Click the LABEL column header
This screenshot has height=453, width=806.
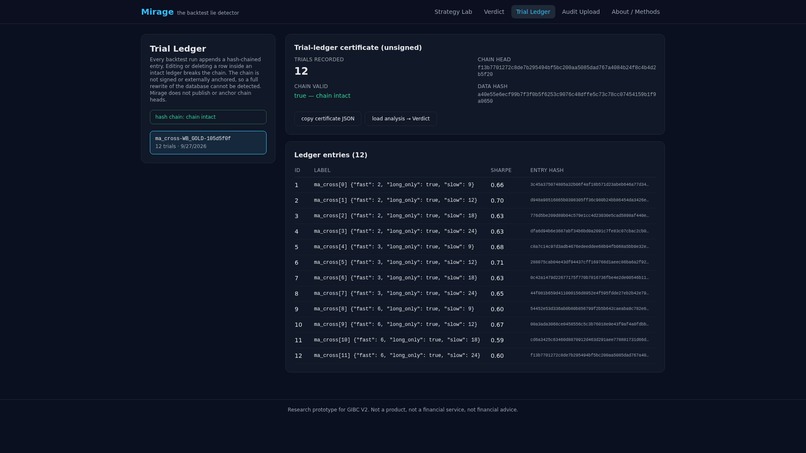tap(322, 170)
